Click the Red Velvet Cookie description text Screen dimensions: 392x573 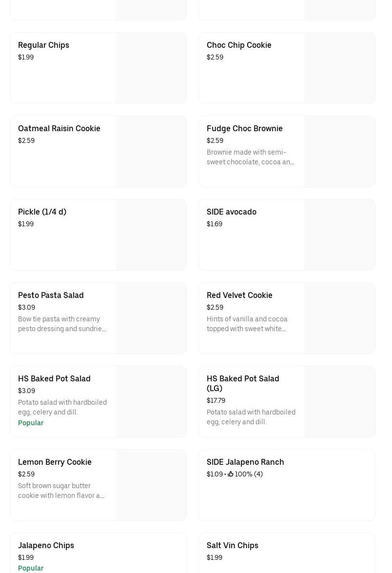click(x=247, y=324)
